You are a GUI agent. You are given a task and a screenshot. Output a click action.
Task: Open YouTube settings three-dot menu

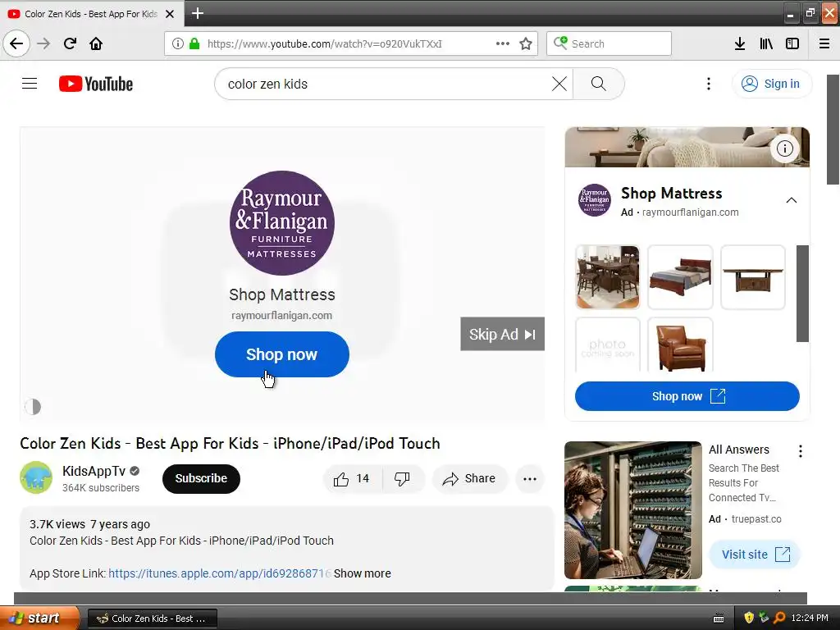708,84
